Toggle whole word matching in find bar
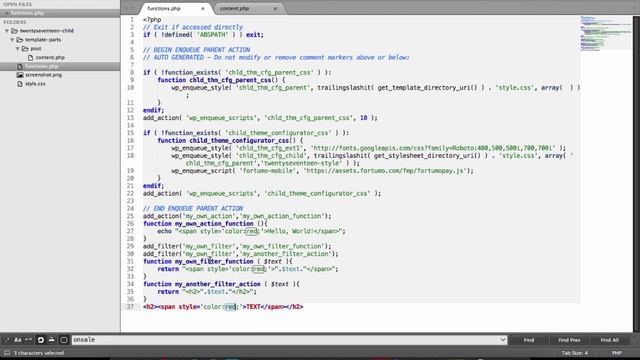 [x=29, y=340]
